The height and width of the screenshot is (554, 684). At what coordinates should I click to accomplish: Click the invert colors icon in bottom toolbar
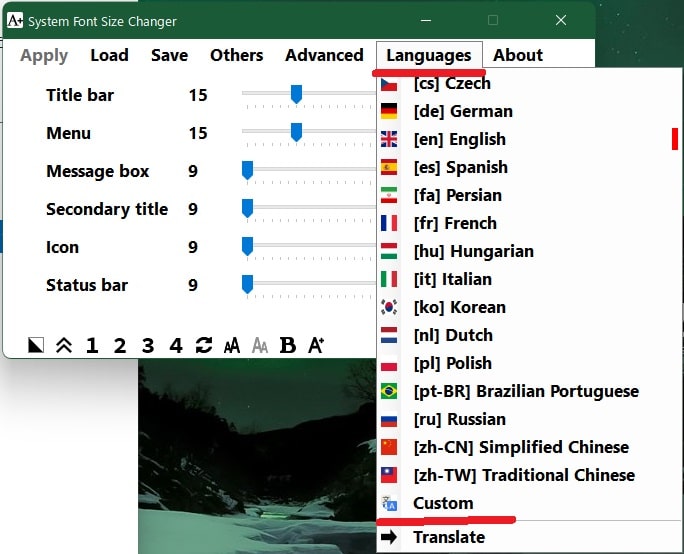[36, 345]
